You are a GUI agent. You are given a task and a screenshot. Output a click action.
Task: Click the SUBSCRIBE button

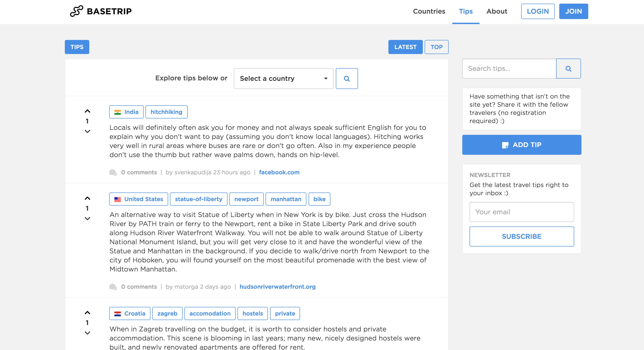pos(521,237)
